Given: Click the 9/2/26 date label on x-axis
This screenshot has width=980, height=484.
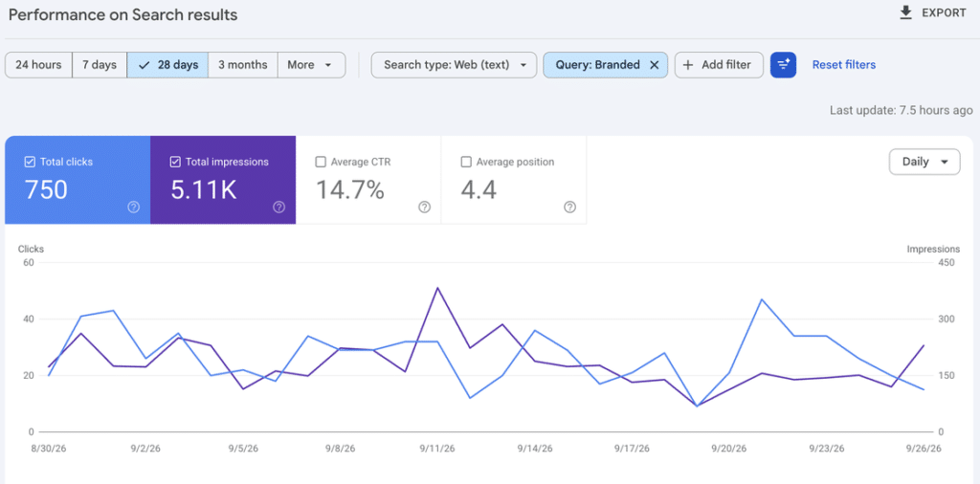Looking at the screenshot, I should (146, 449).
